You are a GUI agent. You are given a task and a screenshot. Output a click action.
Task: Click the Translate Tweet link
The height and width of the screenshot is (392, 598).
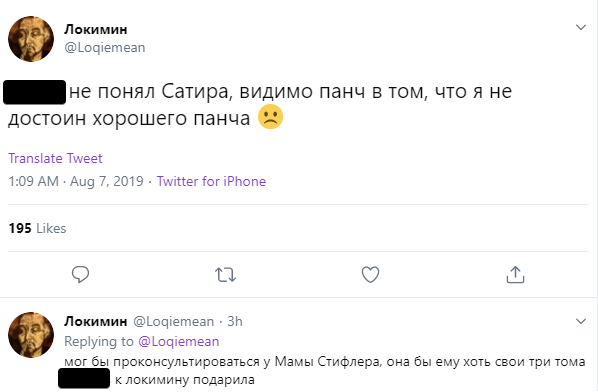click(55, 158)
